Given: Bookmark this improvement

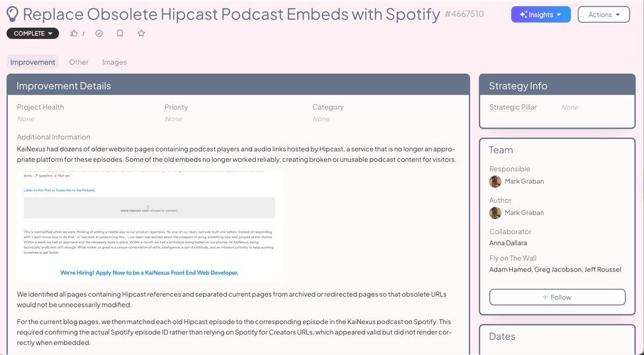Looking at the screenshot, I should pyautogui.click(x=120, y=33).
